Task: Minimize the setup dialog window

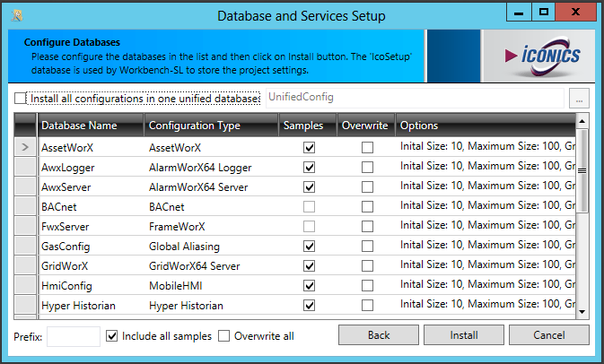Action: point(519,13)
